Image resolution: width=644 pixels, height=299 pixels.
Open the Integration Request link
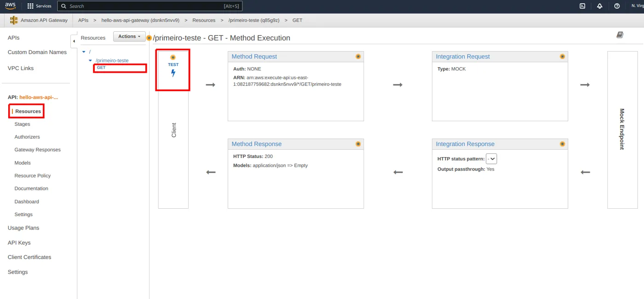(x=463, y=56)
